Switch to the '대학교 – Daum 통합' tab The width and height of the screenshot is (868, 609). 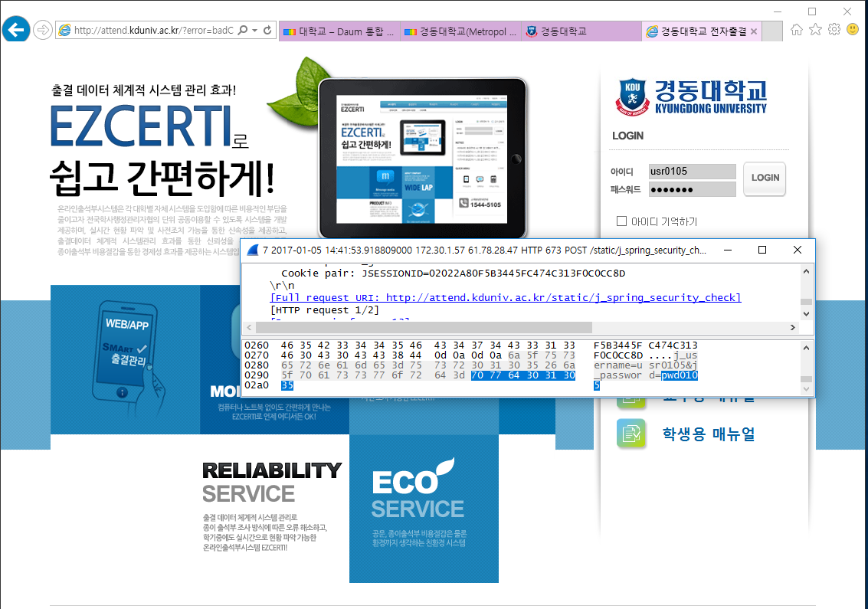tap(339, 31)
